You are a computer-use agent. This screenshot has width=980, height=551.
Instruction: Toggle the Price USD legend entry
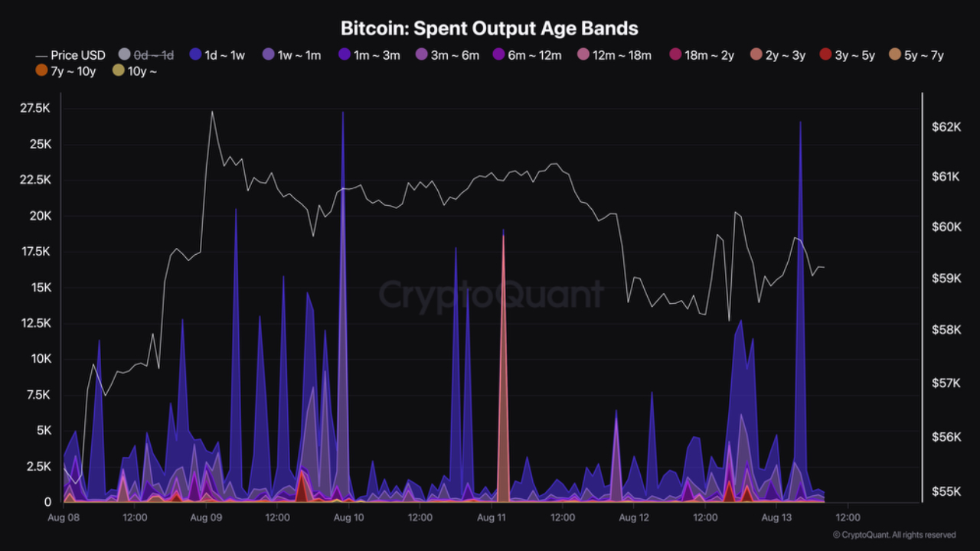pos(70,55)
